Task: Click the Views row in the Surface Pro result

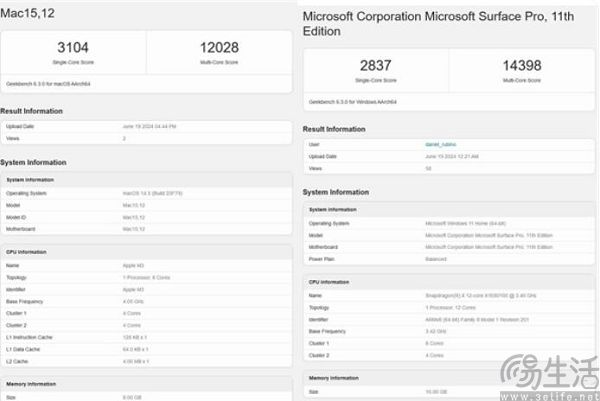Action: pos(449,168)
